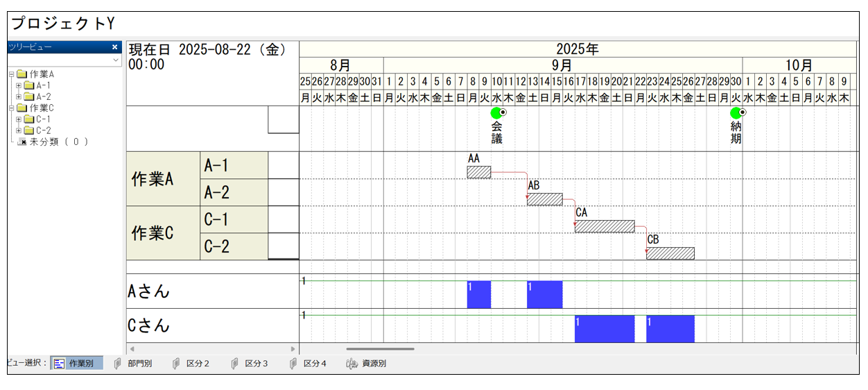Click the A-2 folder icon
868x390 pixels.
[x=29, y=96]
